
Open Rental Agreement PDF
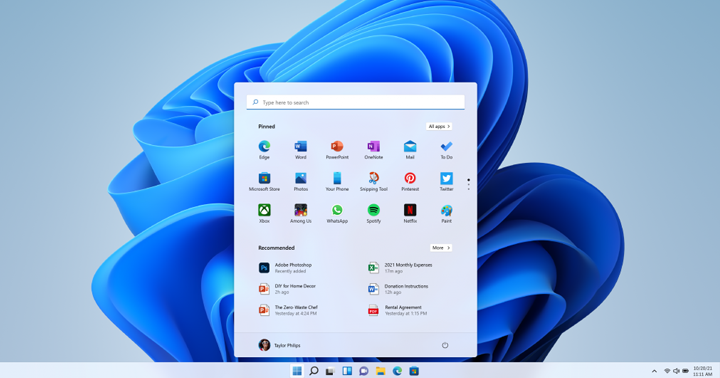(398, 310)
